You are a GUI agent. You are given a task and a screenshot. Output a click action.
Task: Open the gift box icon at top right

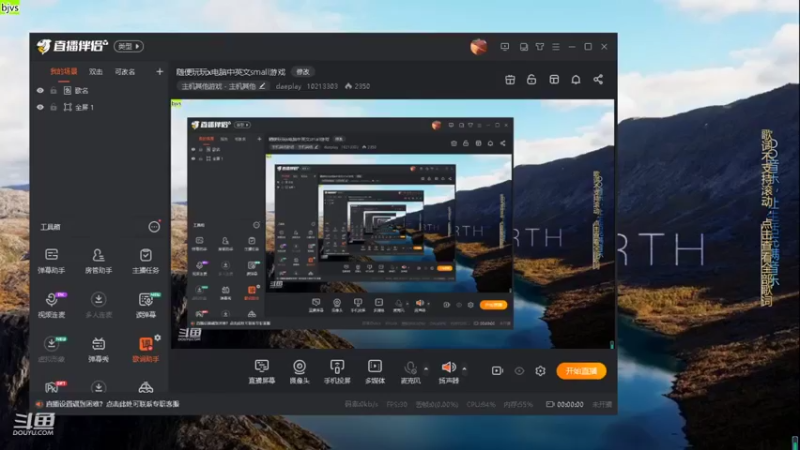point(510,80)
